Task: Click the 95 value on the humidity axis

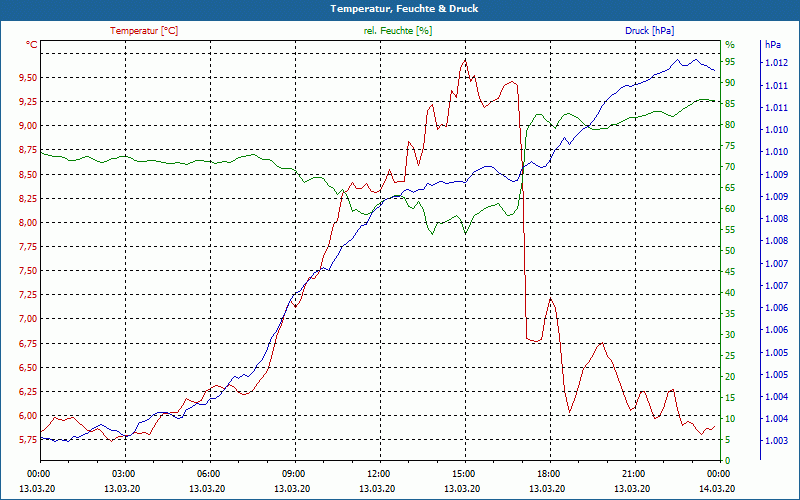Action: point(730,62)
